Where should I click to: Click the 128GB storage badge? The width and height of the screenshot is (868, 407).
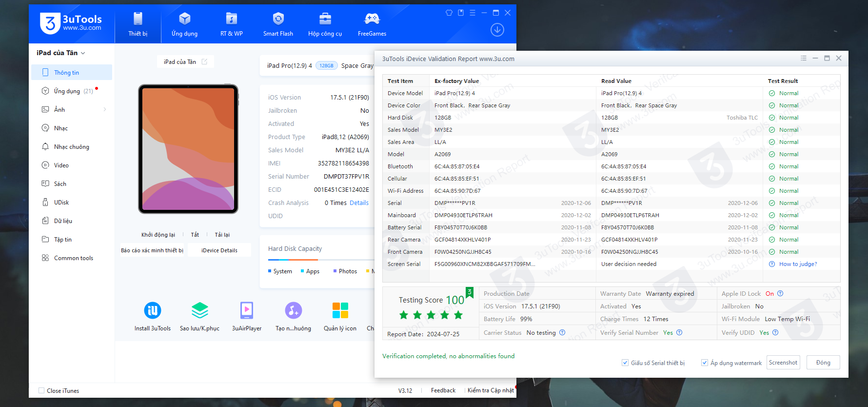click(327, 65)
